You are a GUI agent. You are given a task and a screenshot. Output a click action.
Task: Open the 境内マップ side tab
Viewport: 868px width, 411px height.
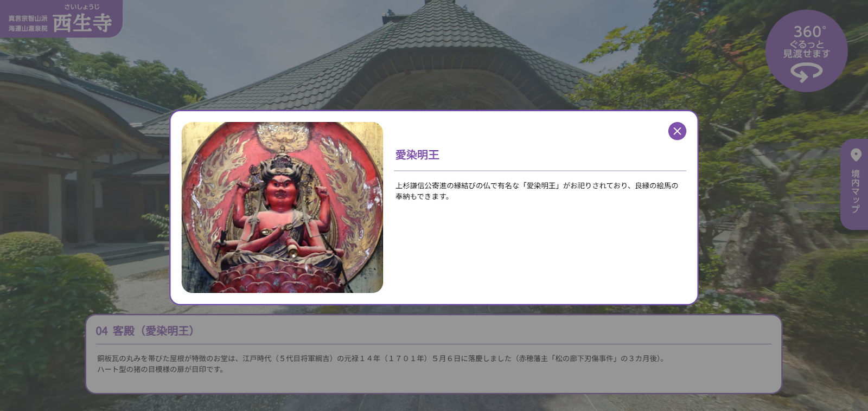click(855, 191)
